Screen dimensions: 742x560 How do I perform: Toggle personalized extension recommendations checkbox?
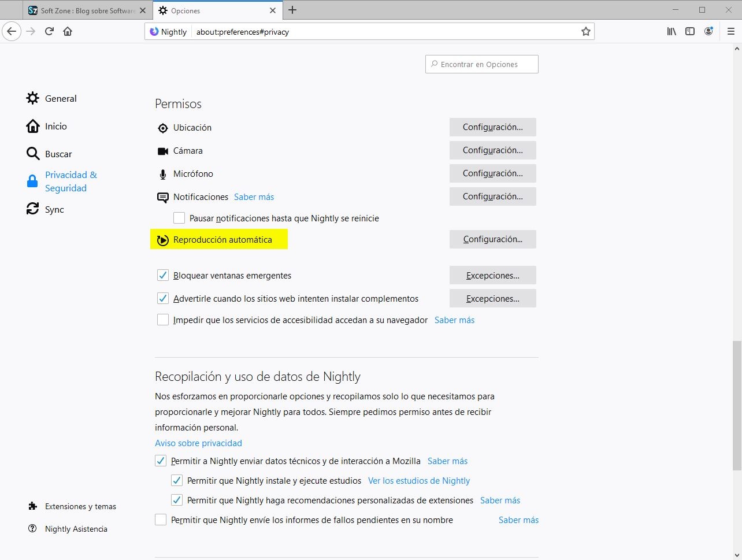177,500
